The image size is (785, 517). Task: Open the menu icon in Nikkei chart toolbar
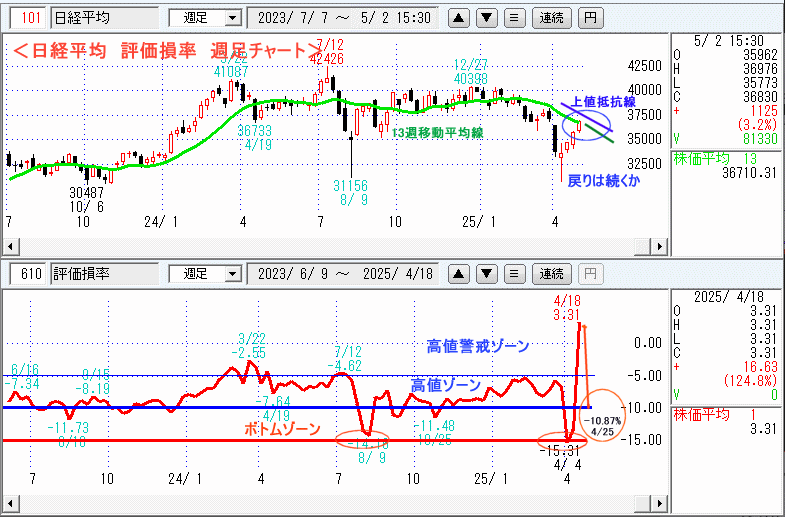[515, 19]
